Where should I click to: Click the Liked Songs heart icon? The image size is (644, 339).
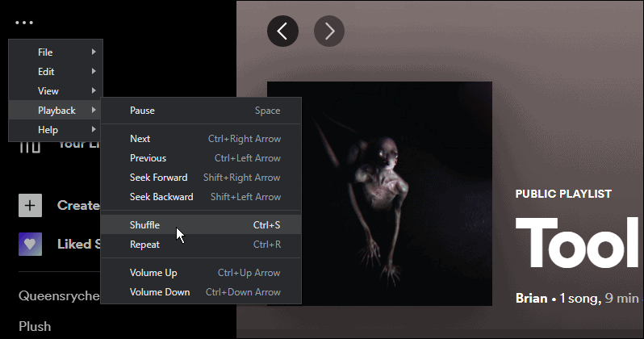click(x=30, y=244)
